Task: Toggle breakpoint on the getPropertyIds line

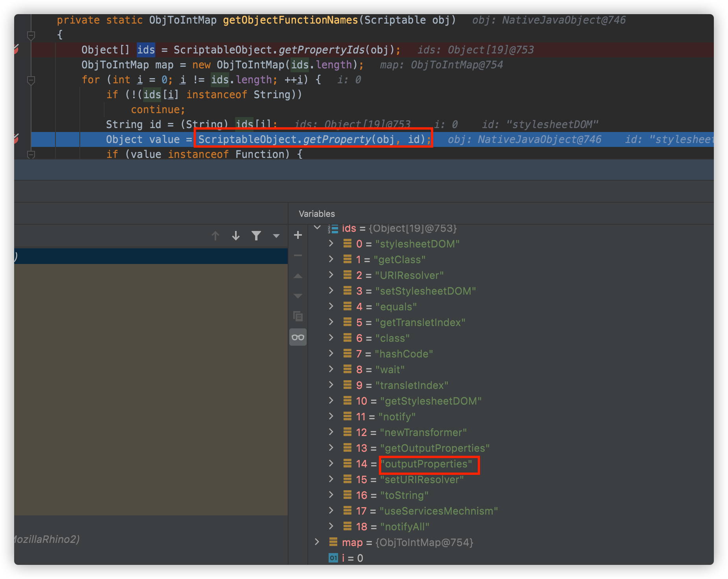Action: 16,49
